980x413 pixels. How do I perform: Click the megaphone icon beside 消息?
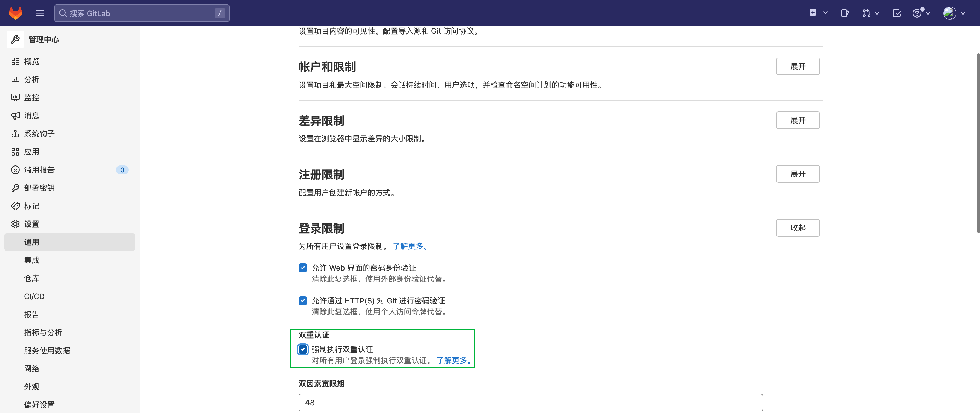(15, 116)
